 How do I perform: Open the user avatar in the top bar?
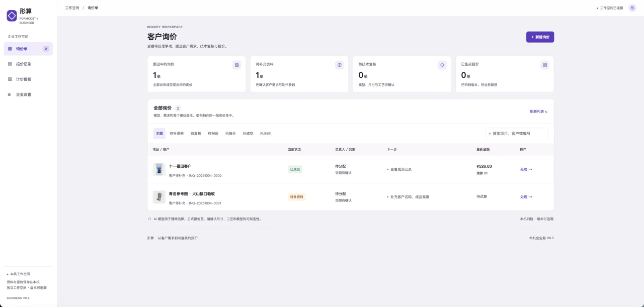tap(632, 8)
